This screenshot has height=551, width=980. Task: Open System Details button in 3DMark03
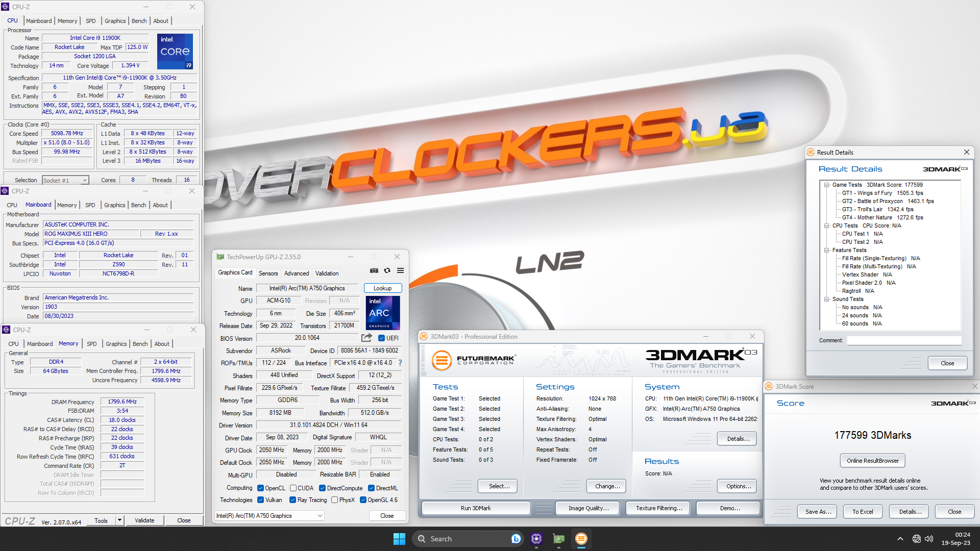pyautogui.click(x=737, y=439)
